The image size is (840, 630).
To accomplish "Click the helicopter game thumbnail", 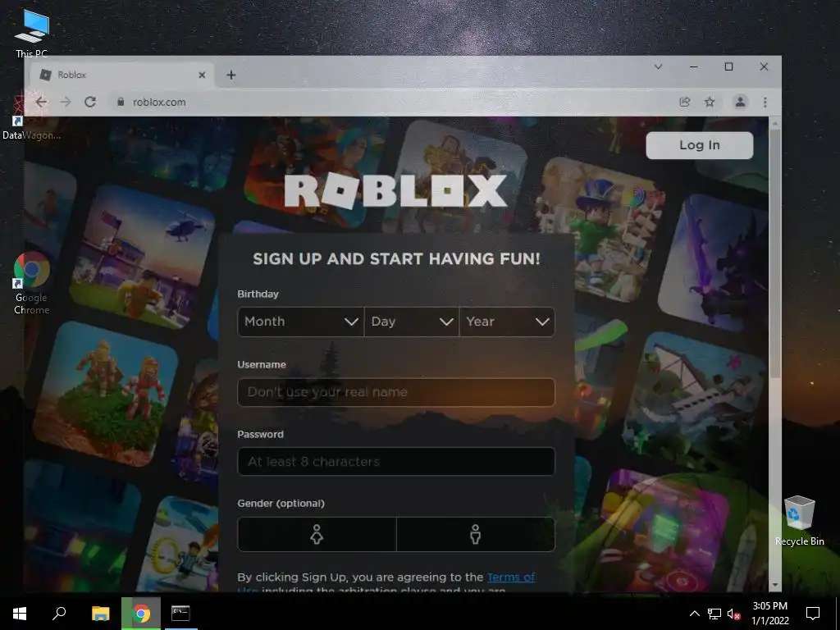I will coord(144,256).
